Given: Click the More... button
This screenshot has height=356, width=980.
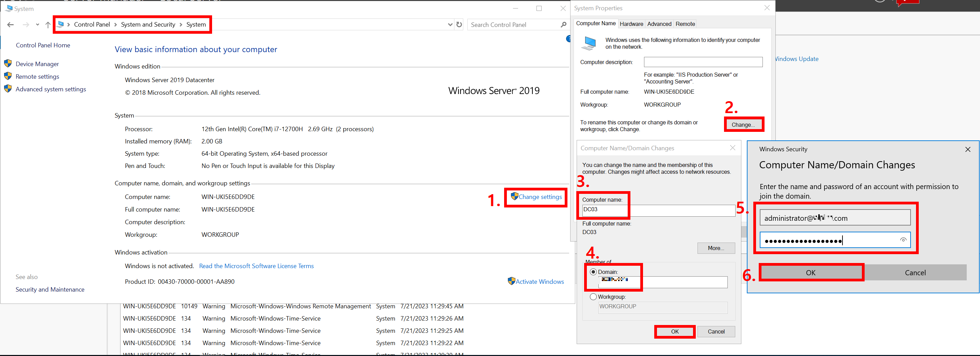Looking at the screenshot, I should (x=716, y=248).
